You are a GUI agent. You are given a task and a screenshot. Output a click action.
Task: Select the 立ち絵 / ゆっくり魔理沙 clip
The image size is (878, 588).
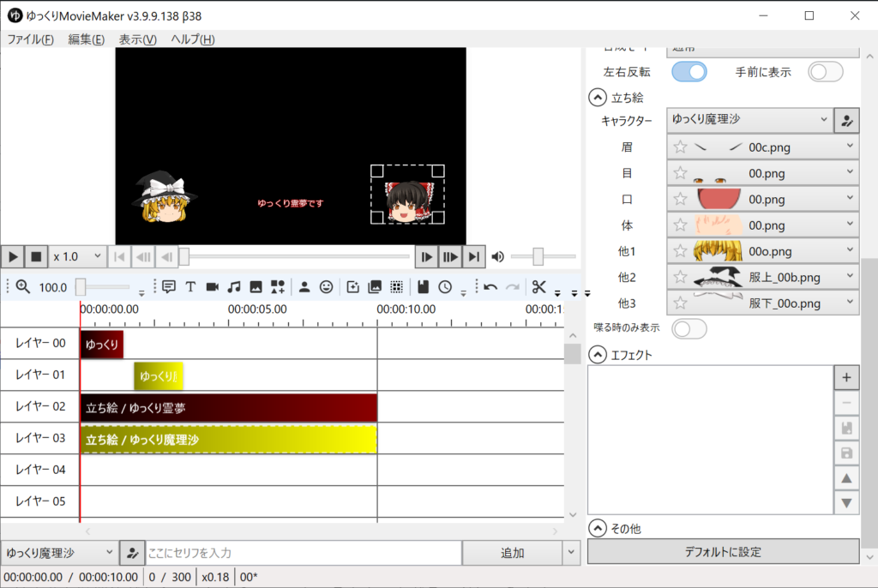click(x=229, y=440)
